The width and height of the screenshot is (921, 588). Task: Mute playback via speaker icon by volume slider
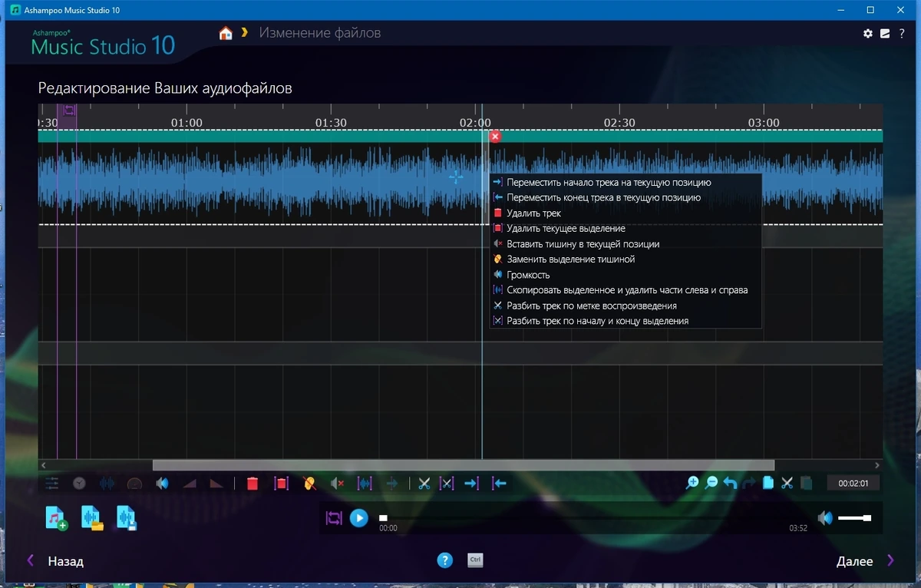pyautogui.click(x=825, y=518)
